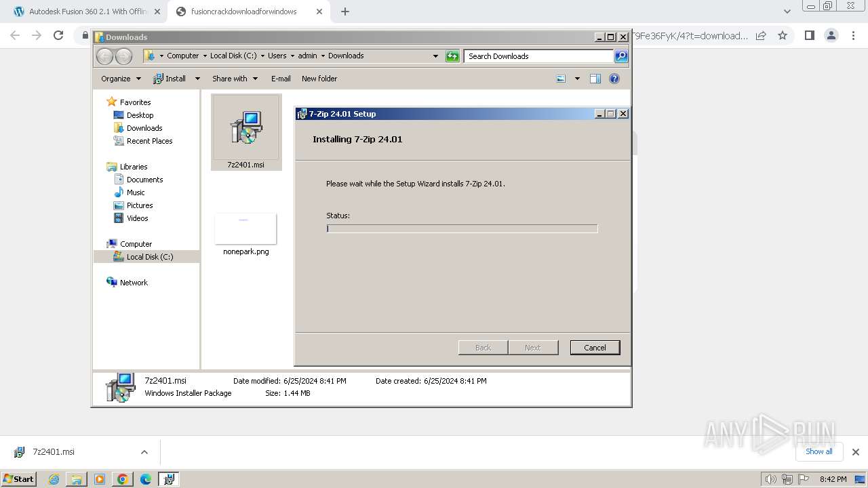Open the Organize menu

[121, 79]
